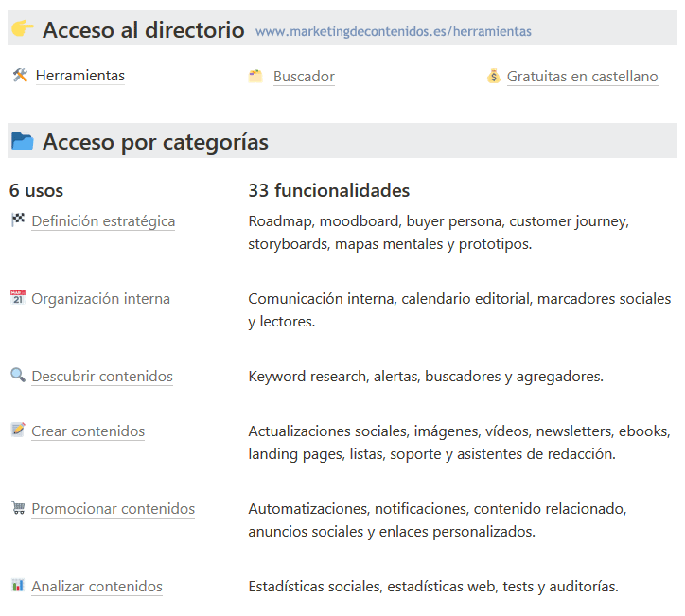Screen dimensions: 685x616
Task: Click the "Estadísticas sociales" description text
Action: (x=433, y=587)
